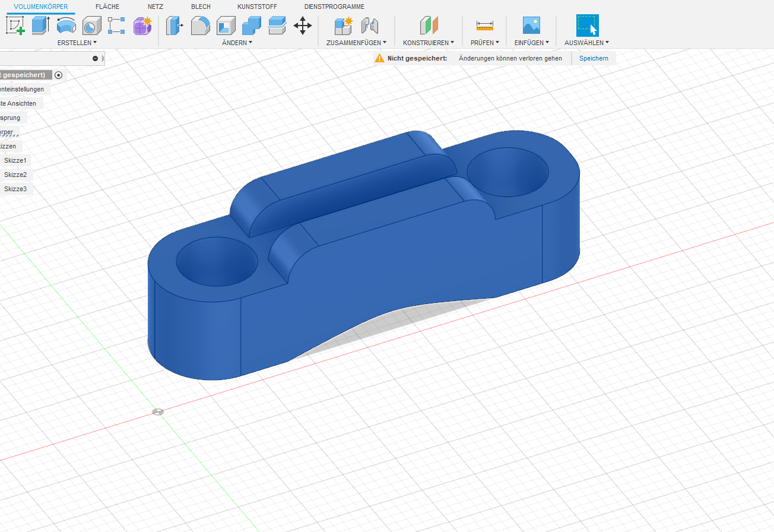Open the ÄNDERN dropdown menu

(237, 43)
